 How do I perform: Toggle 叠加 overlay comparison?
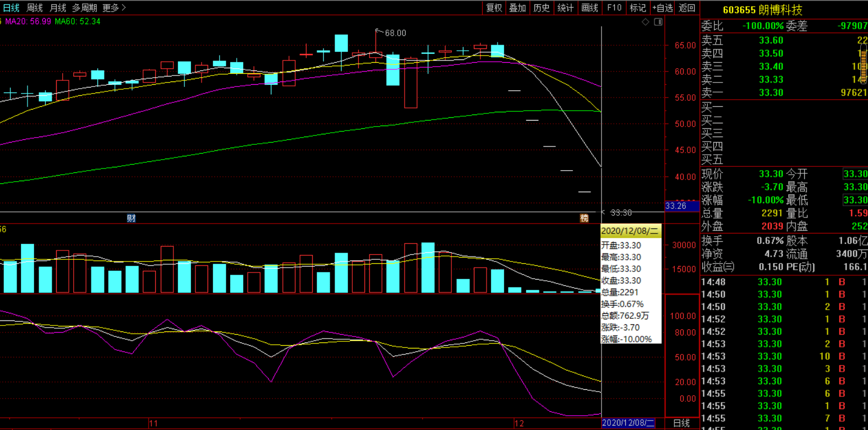pos(517,8)
